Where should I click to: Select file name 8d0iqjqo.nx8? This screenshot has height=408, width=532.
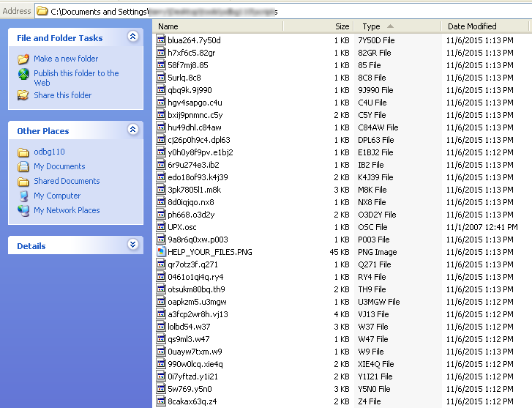pos(191,202)
